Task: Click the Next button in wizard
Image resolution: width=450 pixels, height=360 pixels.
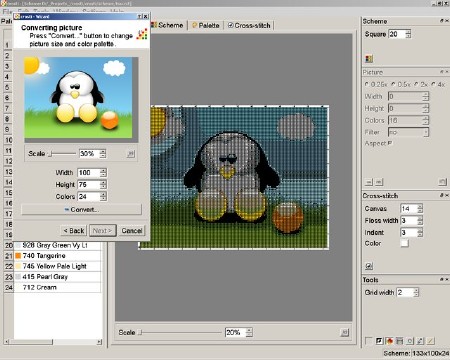Action: click(x=103, y=231)
